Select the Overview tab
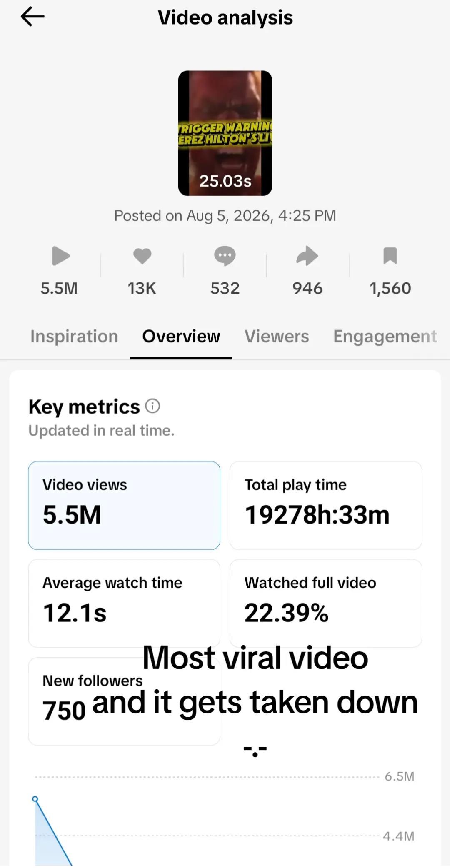This screenshot has width=450, height=868. (181, 337)
